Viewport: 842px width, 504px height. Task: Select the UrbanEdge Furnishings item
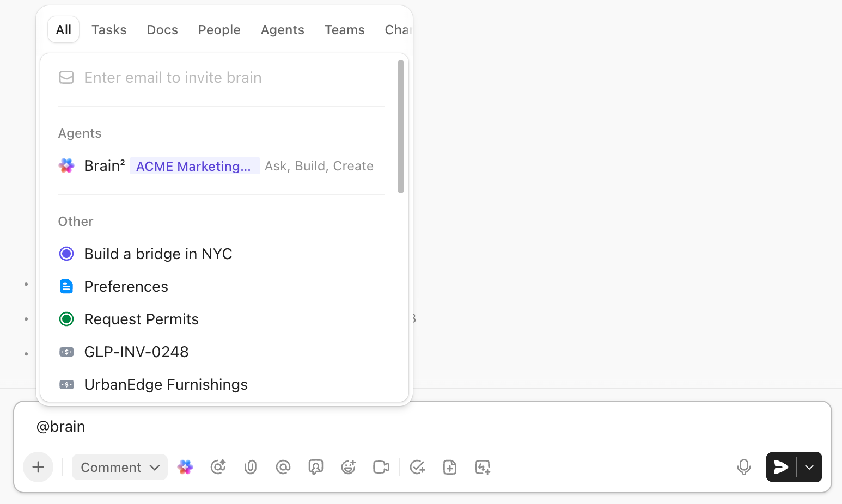[x=221, y=385]
